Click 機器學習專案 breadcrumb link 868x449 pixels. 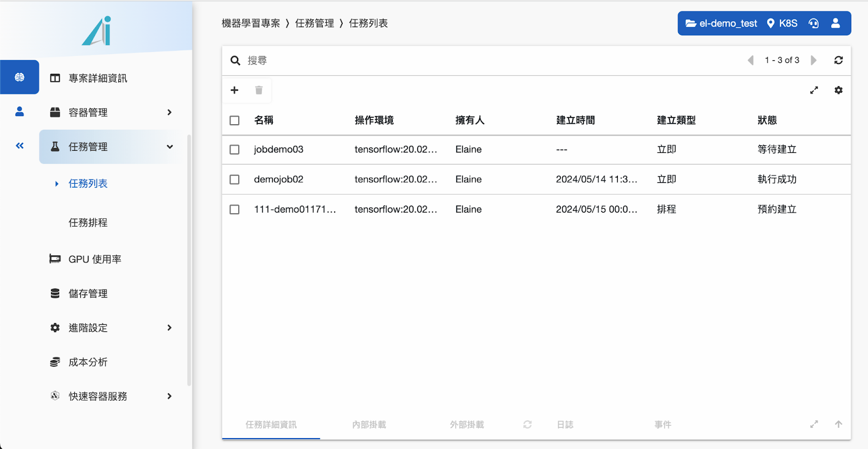pos(251,23)
